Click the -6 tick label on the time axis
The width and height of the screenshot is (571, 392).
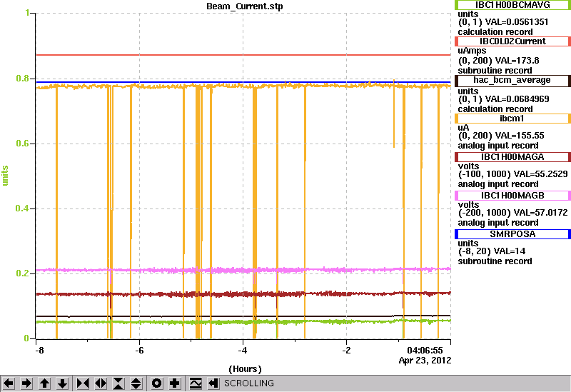click(139, 351)
